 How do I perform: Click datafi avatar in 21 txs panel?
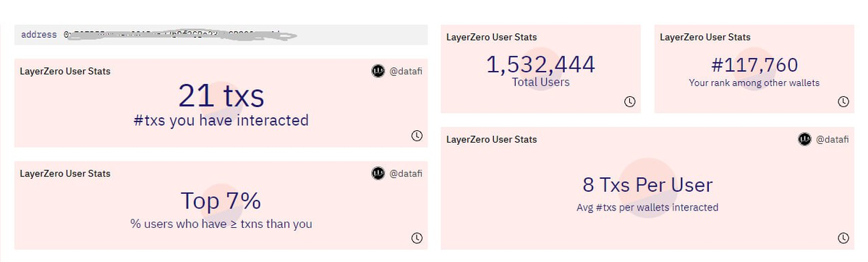[378, 71]
